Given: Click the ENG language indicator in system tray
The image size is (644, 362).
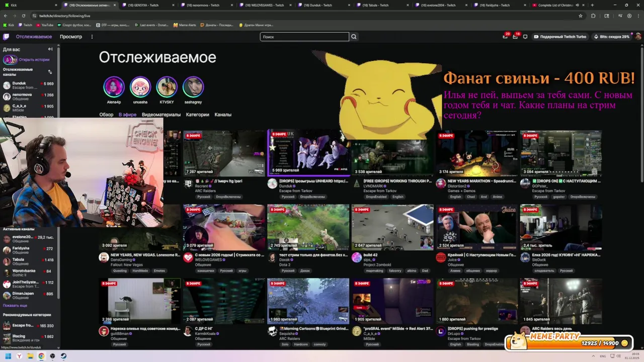Looking at the screenshot, I should tap(603, 356).
